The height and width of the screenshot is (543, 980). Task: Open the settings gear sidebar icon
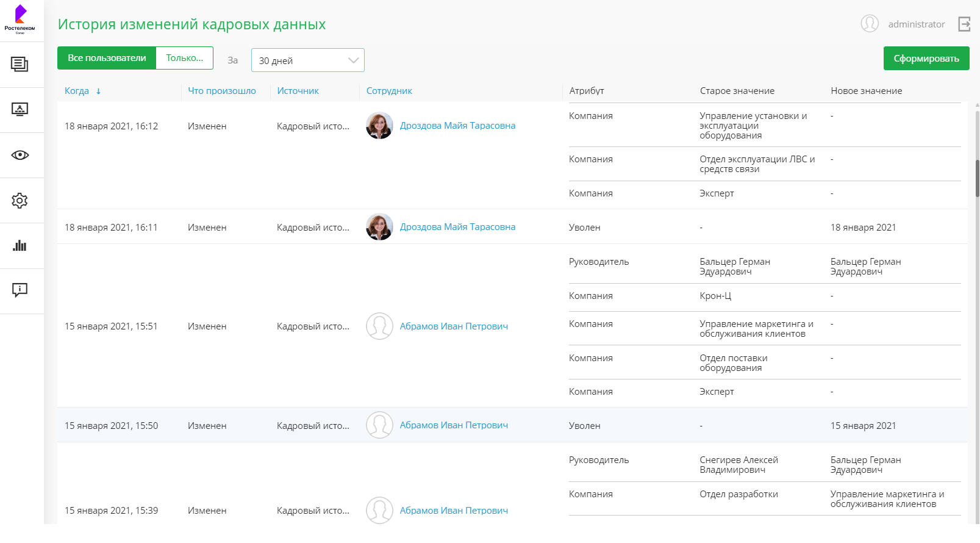pyautogui.click(x=20, y=200)
